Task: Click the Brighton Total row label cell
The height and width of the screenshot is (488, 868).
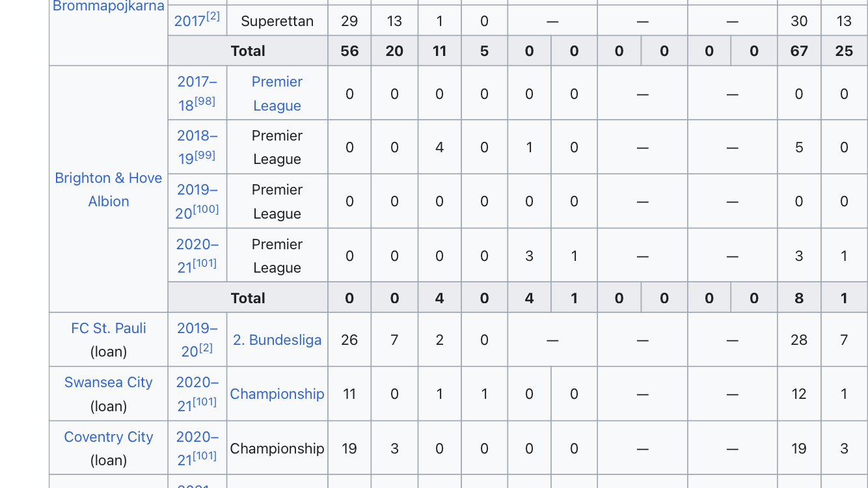Action: pos(248,298)
